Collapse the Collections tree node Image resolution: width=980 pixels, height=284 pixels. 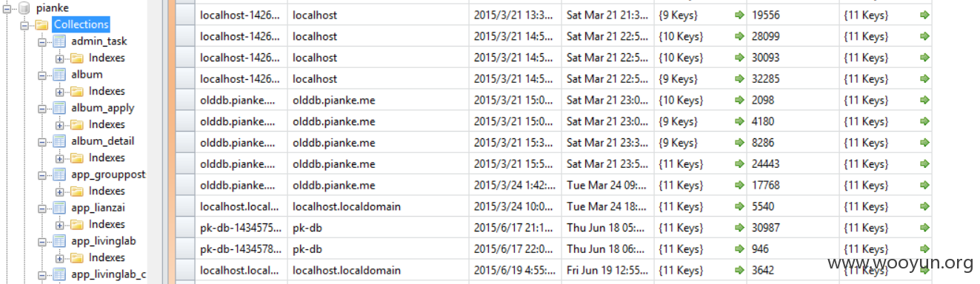[x=24, y=25]
